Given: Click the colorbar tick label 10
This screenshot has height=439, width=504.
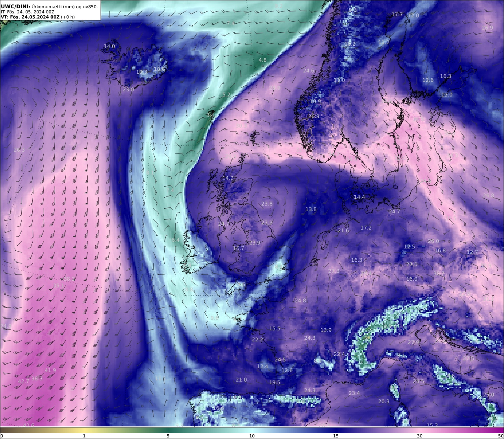Looking at the screenshot, I should (252, 436).
